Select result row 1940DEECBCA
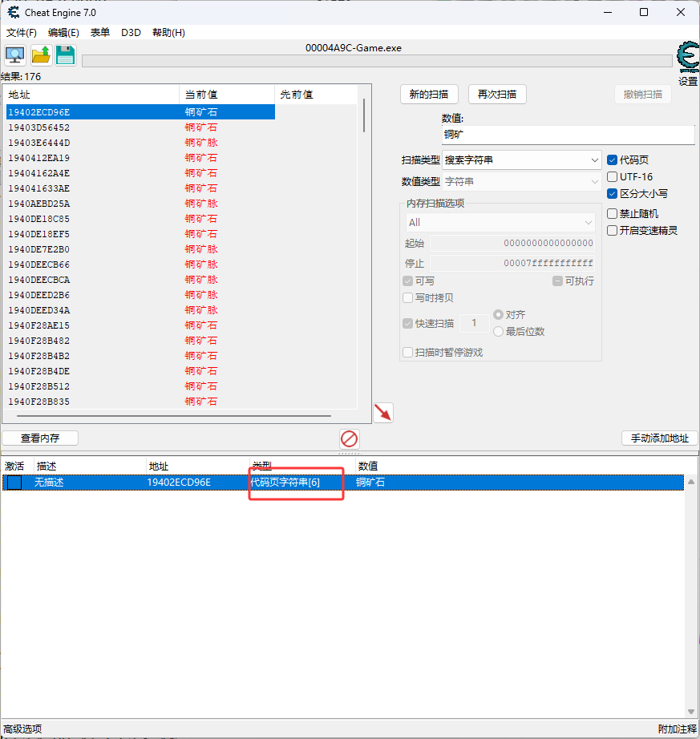This screenshot has height=739, width=700. [x=140, y=280]
